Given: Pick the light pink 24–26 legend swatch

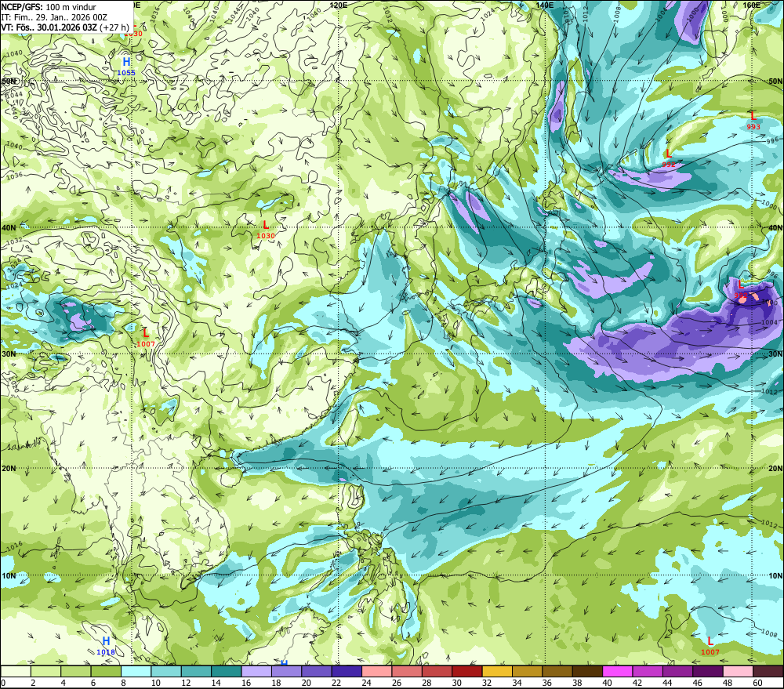Looking at the screenshot, I should point(377,671).
